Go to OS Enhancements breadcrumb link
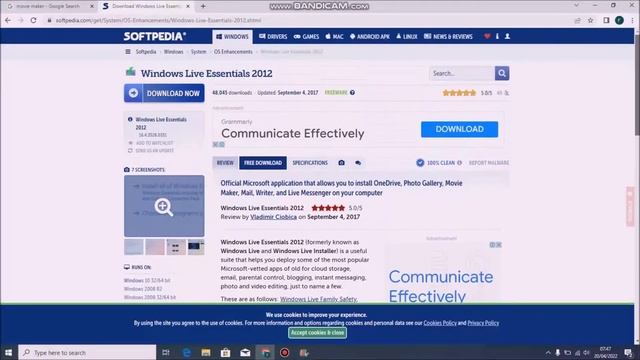Viewport: 640px width, 360px height. coord(233,52)
